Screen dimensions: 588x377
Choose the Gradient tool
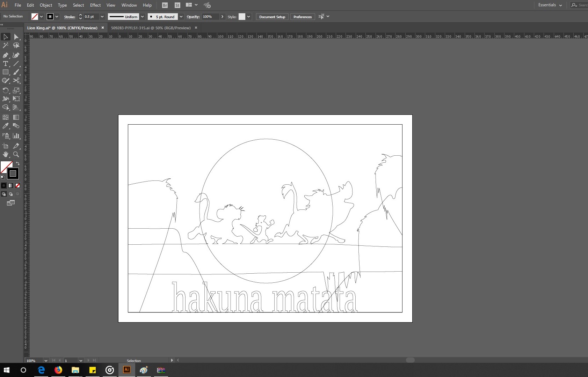[x=16, y=117]
